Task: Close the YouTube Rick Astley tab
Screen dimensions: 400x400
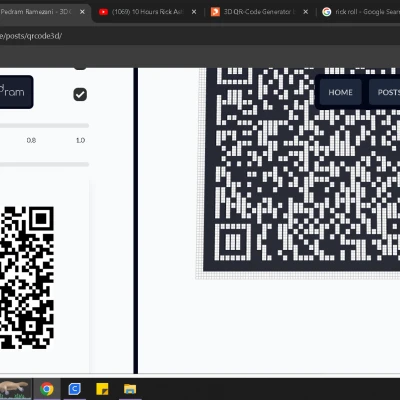Action: click(x=194, y=12)
